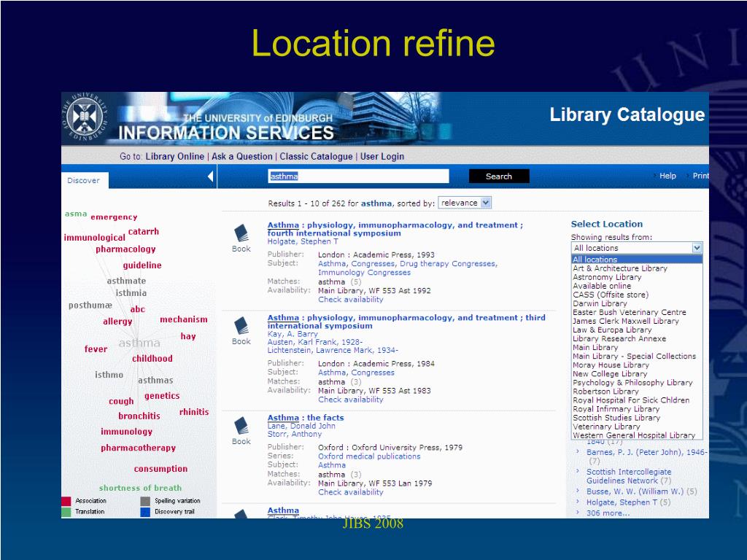Filter by Scottish Intercollegiate Guidelines Network
Image resolution: width=747 pixels, height=560 pixels.
pos(628,476)
